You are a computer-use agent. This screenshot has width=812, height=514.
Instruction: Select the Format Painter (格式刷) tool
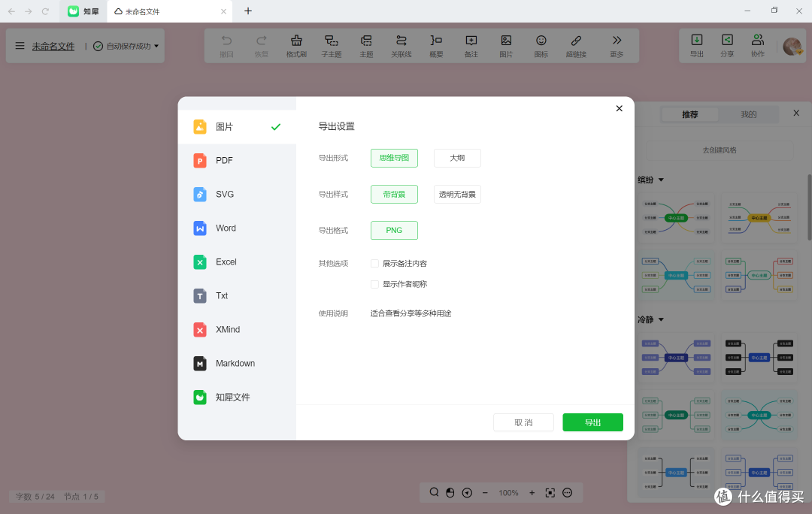(296, 46)
